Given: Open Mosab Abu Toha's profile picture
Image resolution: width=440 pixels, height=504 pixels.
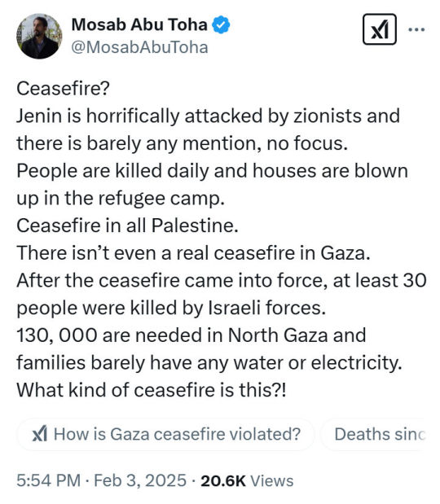Looking at the screenshot, I should (39, 36).
